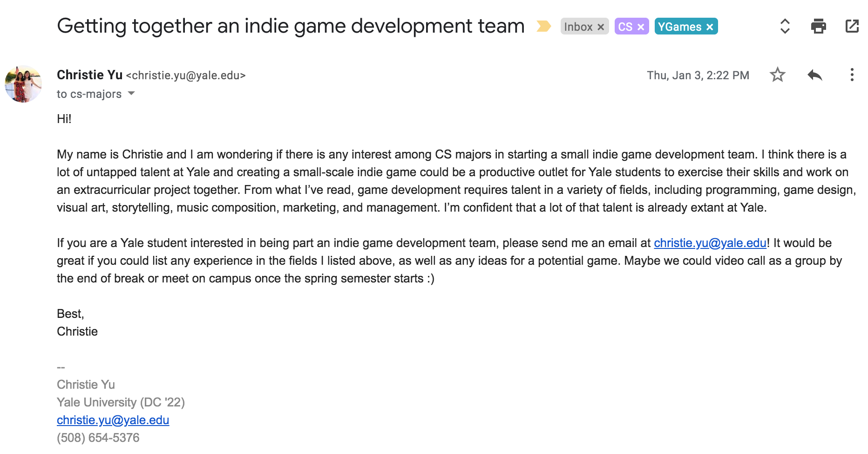Remove the CS label

(x=641, y=27)
